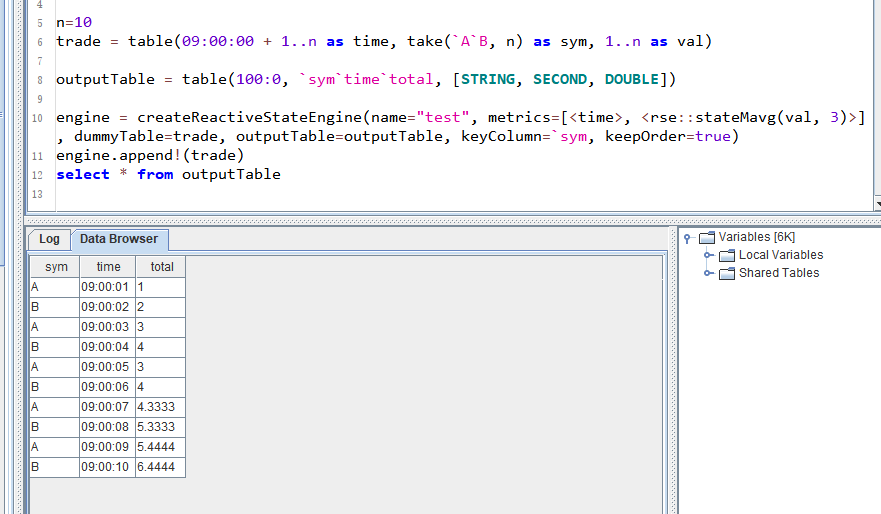This screenshot has height=514, width=881.
Task: Expand the Shared Tables node
Action: pyautogui.click(x=708, y=273)
